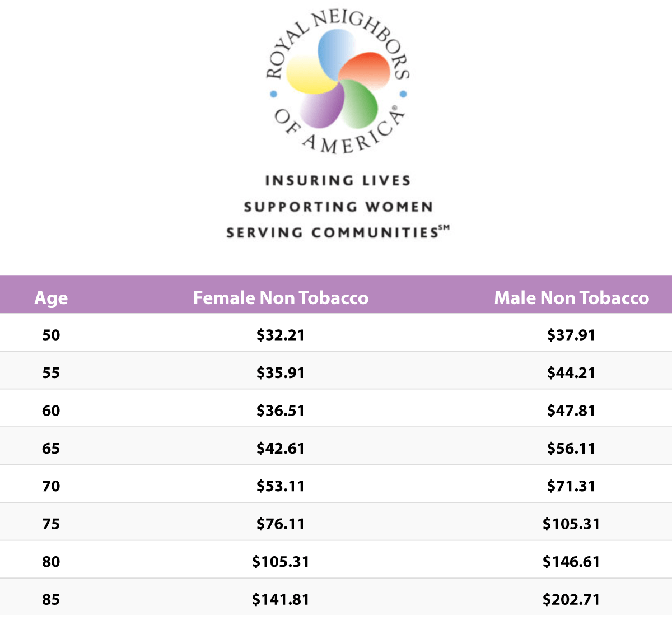Click the Insuring Lives tagline text
Screen dimensions: 672x625
pos(338,181)
